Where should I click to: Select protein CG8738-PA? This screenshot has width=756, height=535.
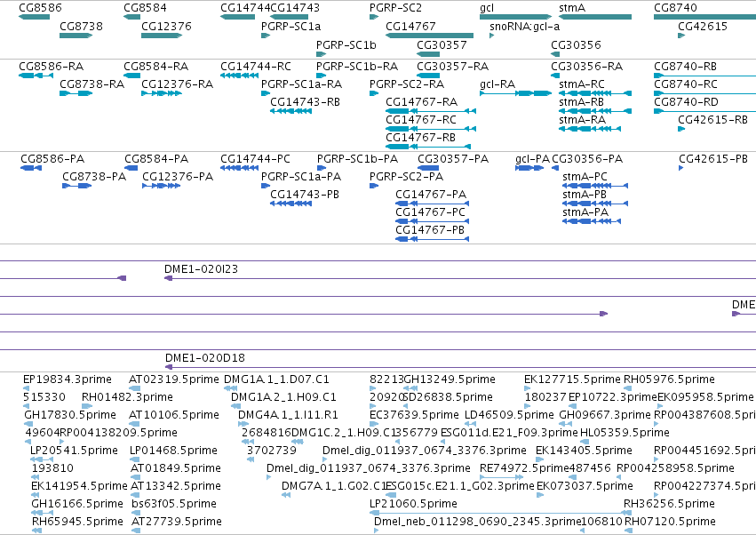click(x=76, y=186)
